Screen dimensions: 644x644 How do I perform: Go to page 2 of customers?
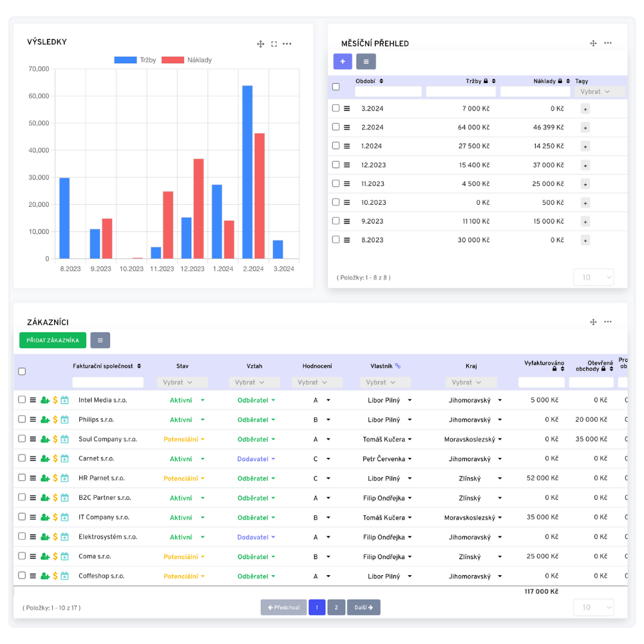(336, 607)
